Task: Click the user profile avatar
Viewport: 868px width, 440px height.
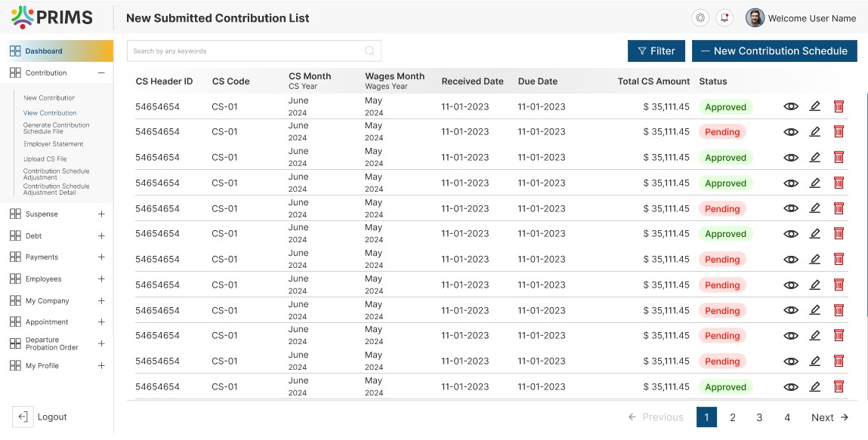Action: point(755,18)
